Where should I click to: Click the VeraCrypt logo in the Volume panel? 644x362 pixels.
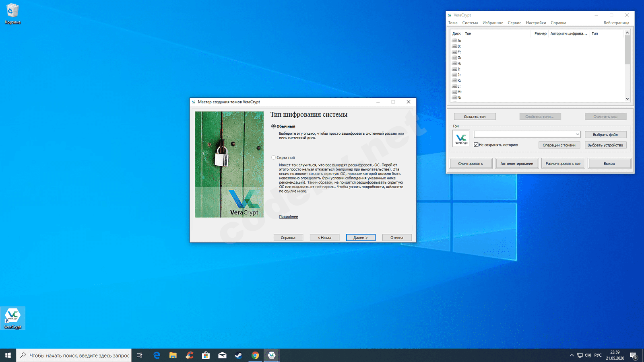461,138
